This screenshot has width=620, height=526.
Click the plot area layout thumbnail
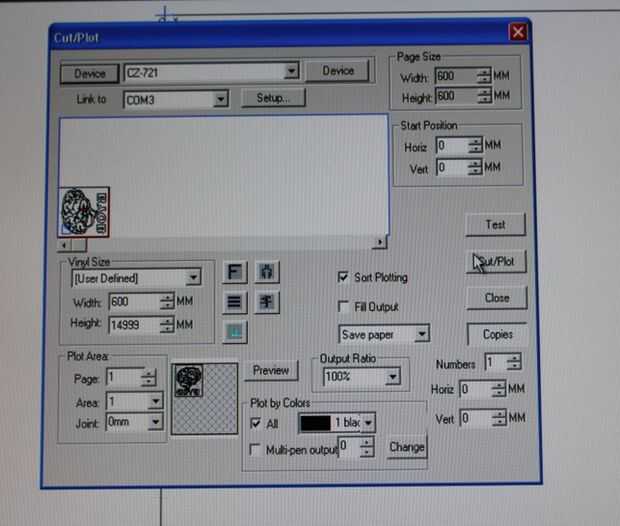click(x=204, y=399)
